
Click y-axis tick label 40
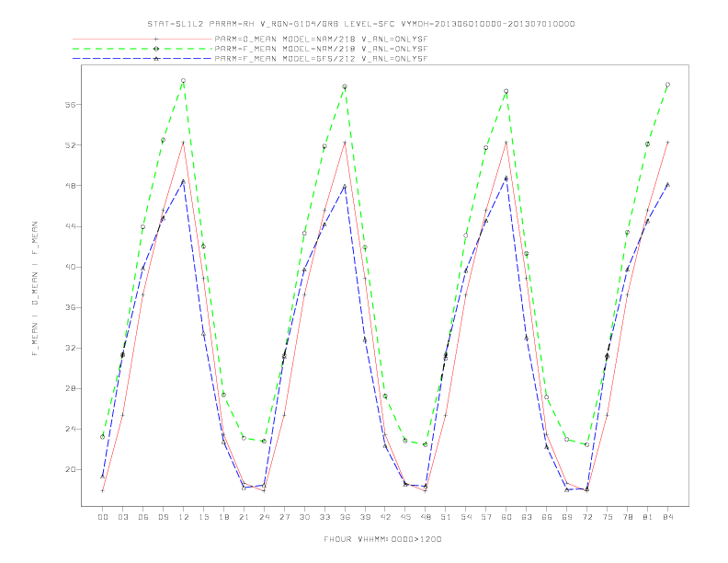70,267
